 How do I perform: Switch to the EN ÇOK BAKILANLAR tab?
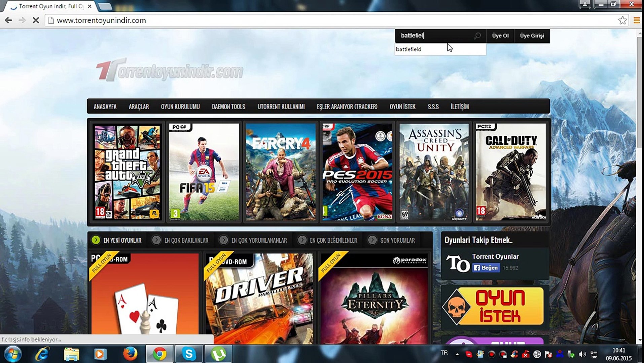click(180, 240)
